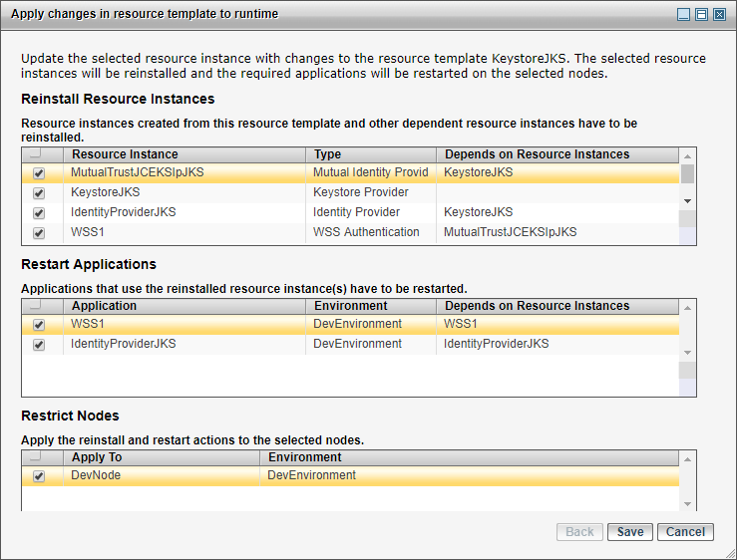This screenshot has width=737, height=560.
Task: Close the Apply changes dialog
Action: tap(719, 15)
